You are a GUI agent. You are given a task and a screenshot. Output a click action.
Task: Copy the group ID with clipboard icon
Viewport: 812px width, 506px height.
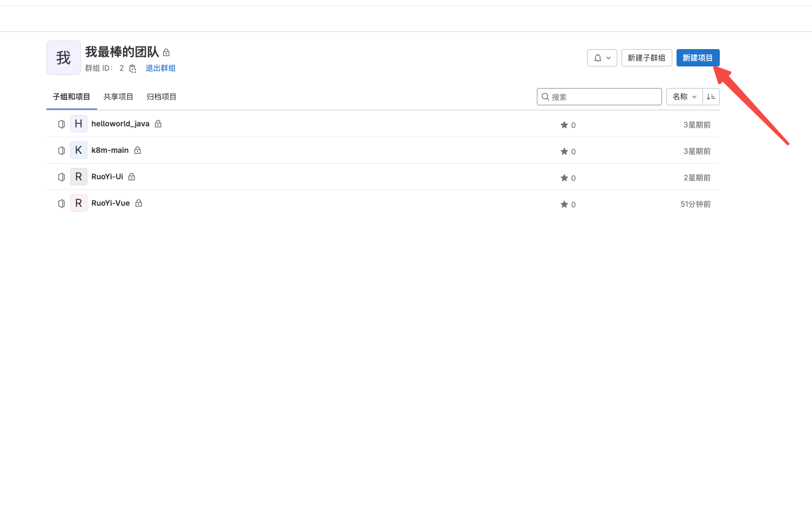point(133,69)
